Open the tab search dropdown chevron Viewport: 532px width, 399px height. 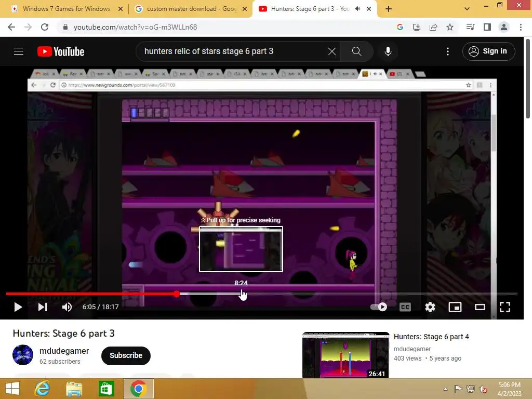coord(467,9)
